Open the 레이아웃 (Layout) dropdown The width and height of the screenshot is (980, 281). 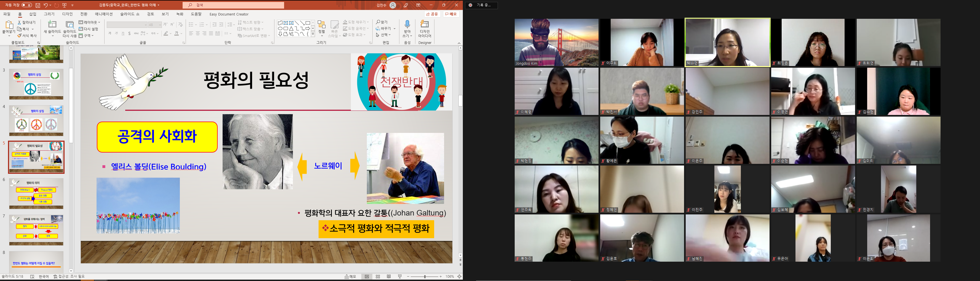point(89,22)
